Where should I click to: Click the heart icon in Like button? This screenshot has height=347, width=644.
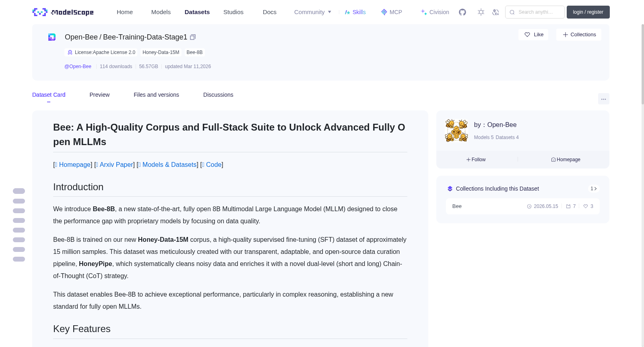click(x=527, y=35)
